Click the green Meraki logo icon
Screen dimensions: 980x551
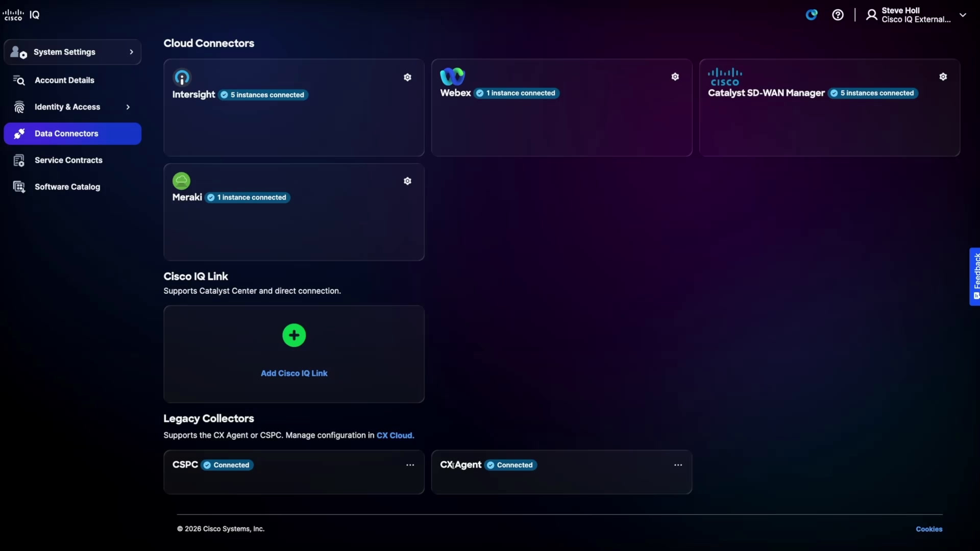click(x=181, y=181)
